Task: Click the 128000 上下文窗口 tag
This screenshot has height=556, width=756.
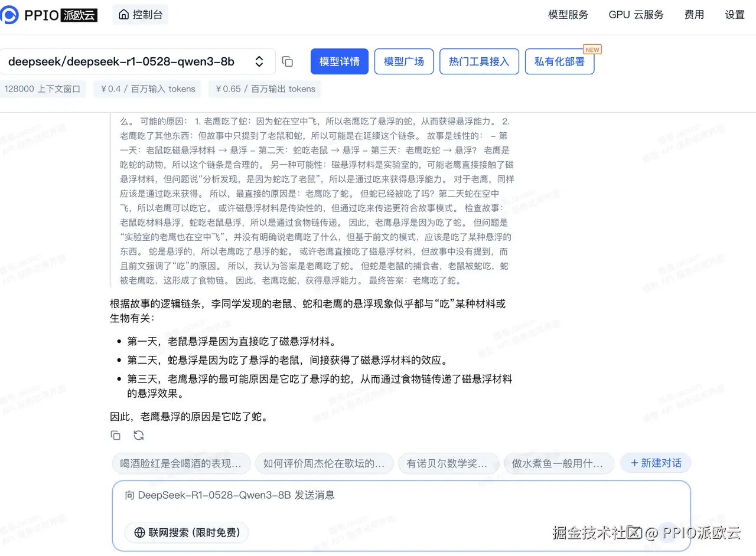Action: click(43, 89)
